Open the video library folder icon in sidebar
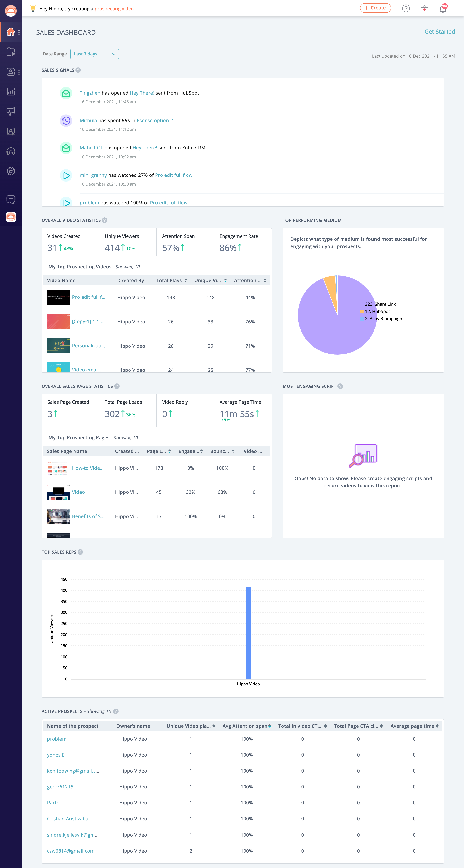This screenshot has height=868, width=464. pos(11,52)
